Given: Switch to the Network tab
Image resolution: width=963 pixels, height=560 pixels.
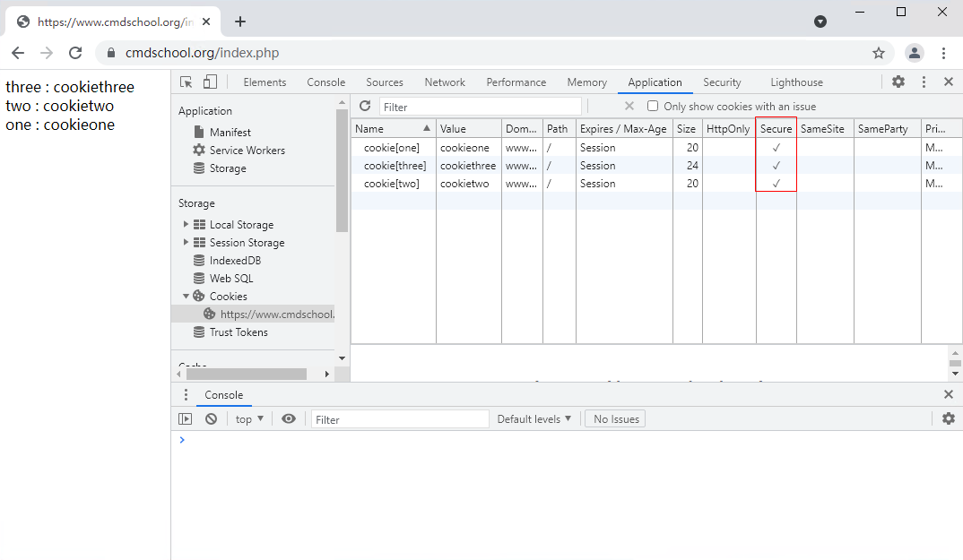Looking at the screenshot, I should point(445,82).
